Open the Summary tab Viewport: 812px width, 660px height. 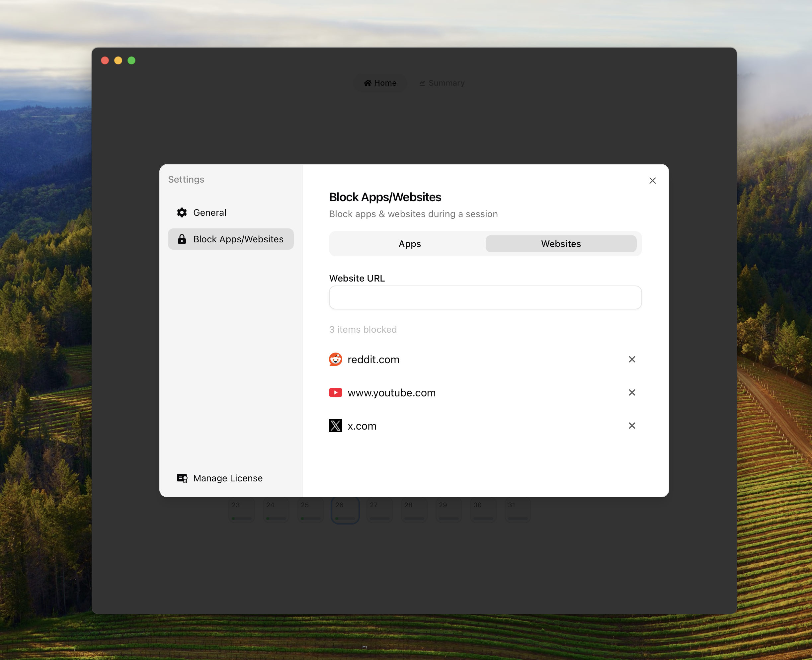(x=442, y=83)
